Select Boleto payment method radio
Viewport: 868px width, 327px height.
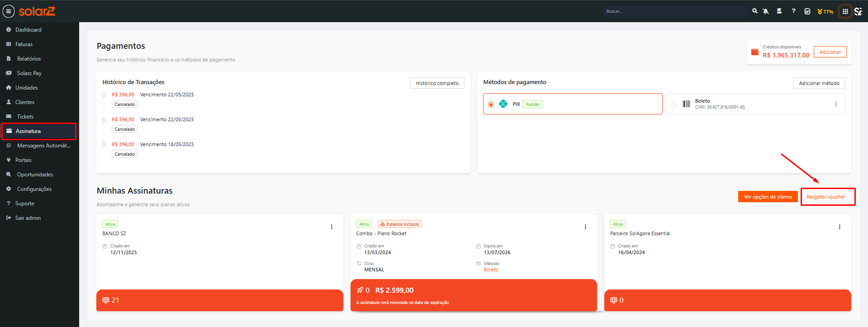pos(673,104)
